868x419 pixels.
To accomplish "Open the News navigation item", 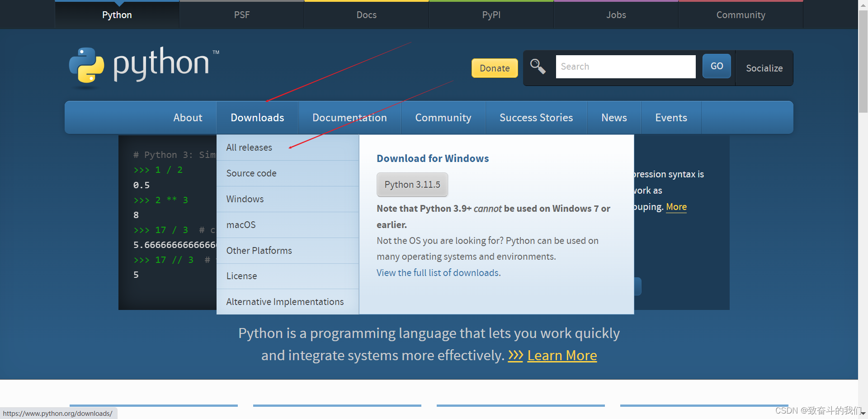I will (614, 118).
